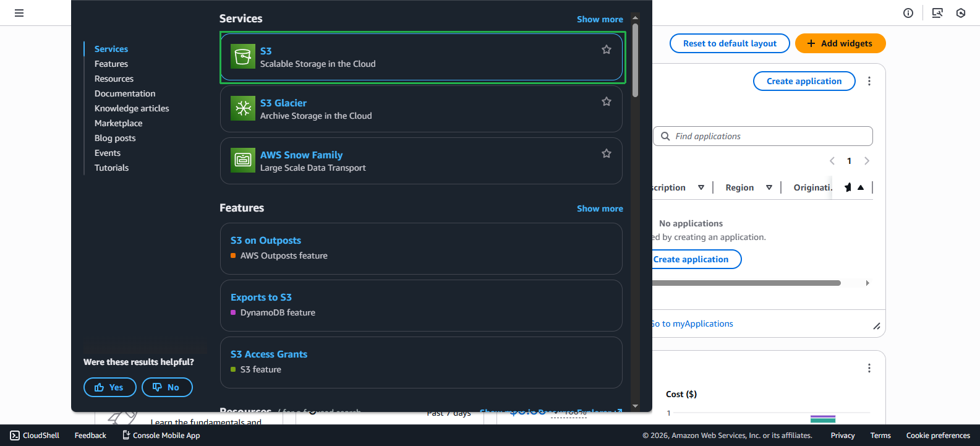Viewport: 980px width, 446px height.
Task: Click page number 1 in applications pagination
Action: 850,161
